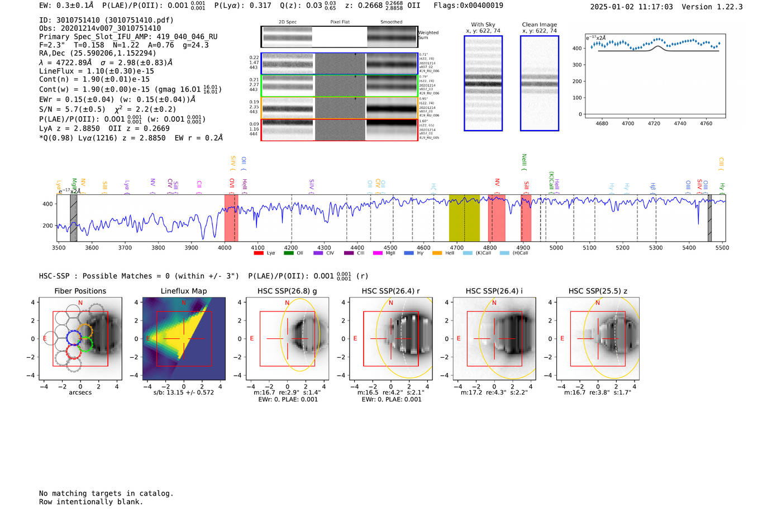This screenshot has height=532, width=782.
Task: Click the blue Hγ legend swatch
Action: (409, 253)
